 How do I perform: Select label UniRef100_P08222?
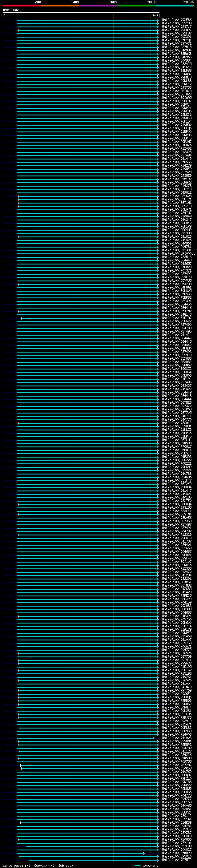click(177, 460)
